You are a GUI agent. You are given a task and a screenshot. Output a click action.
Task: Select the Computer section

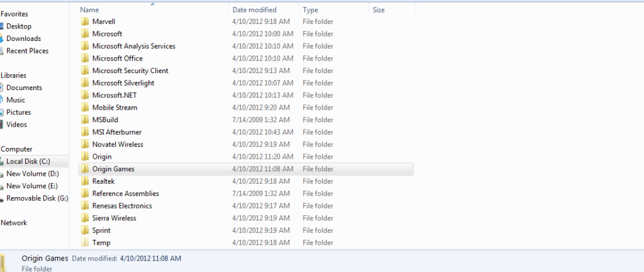(x=16, y=150)
